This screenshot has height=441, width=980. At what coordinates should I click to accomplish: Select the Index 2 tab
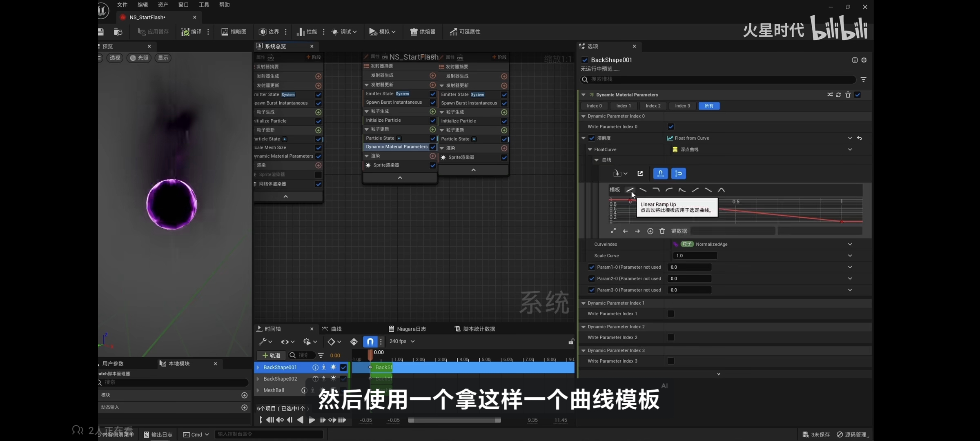pyautogui.click(x=653, y=106)
